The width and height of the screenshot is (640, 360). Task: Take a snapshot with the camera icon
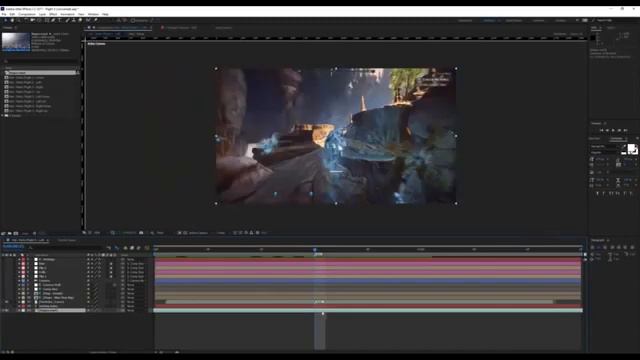(x=141, y=233)
